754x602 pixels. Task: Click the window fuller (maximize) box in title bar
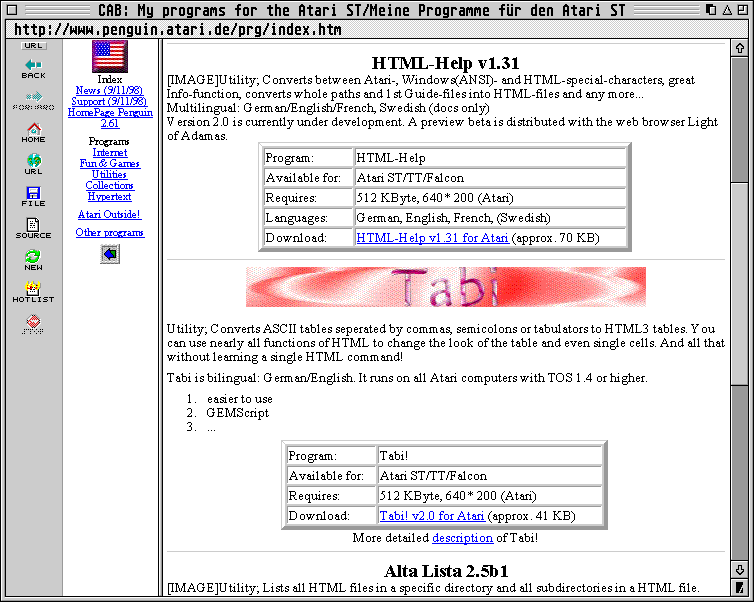tap(741, 10)
